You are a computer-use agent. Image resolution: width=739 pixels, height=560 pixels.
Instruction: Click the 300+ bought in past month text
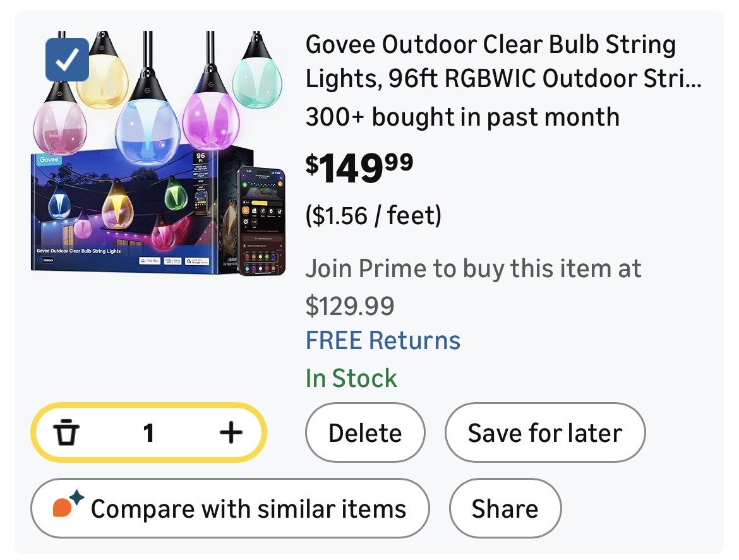[x=462, y=117]
